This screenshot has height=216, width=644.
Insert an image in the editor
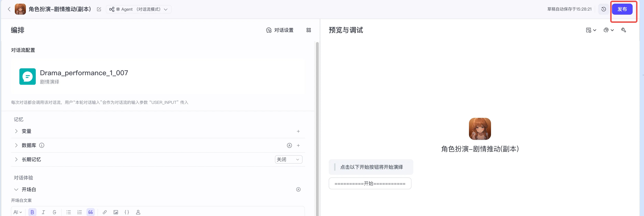(116, 212)
